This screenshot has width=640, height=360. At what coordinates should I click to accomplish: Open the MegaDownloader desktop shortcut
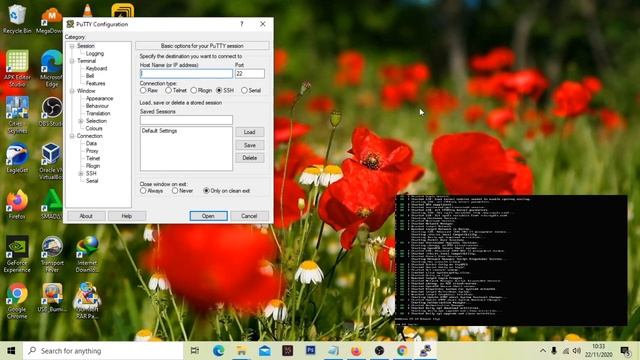pos(51,20)
